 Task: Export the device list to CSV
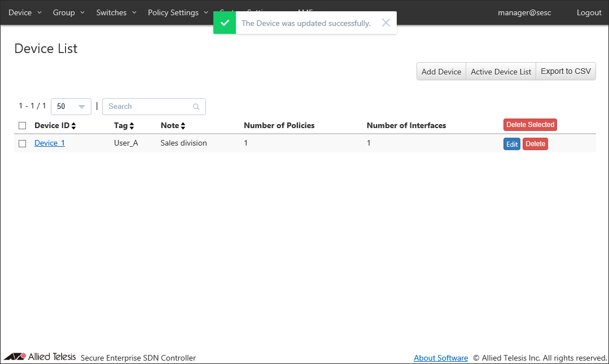tap(566, 72)
